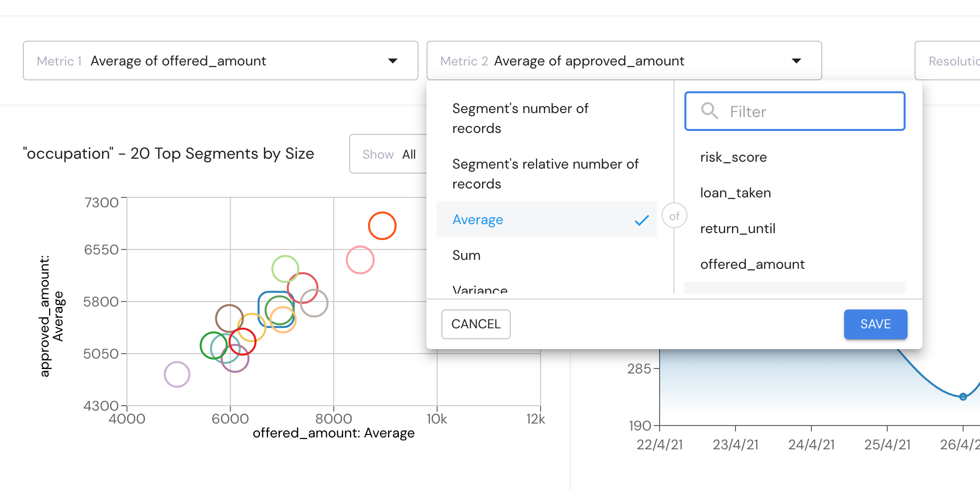Screen dimensions: 980x490
Task: Select the Sum aggregation option
Action: pos(546,255)
